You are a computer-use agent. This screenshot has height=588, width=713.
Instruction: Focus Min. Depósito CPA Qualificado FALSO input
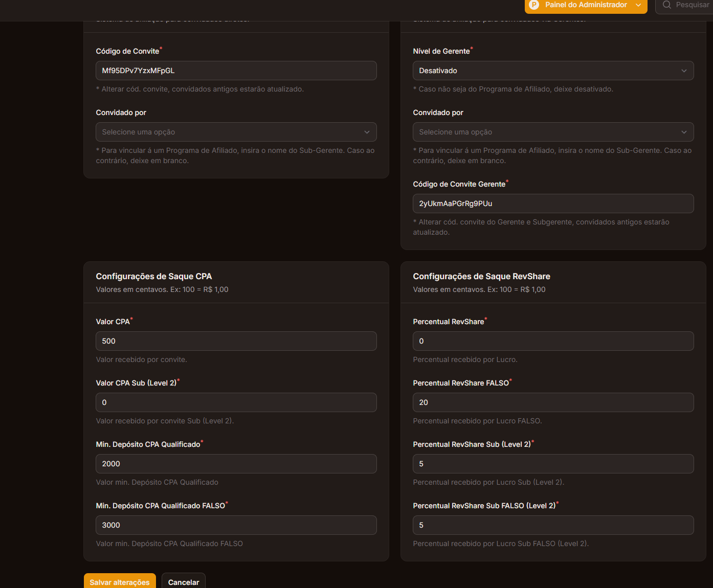[x=236, y=525]
